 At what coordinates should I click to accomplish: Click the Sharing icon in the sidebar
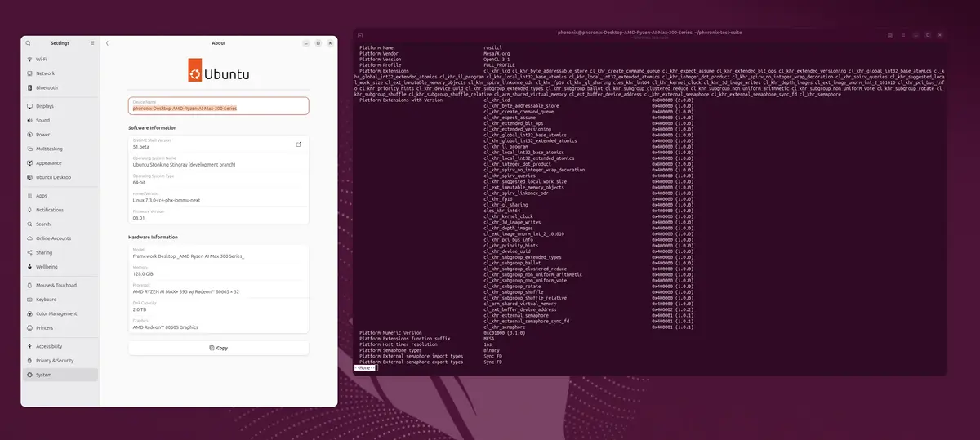point(29,252)
